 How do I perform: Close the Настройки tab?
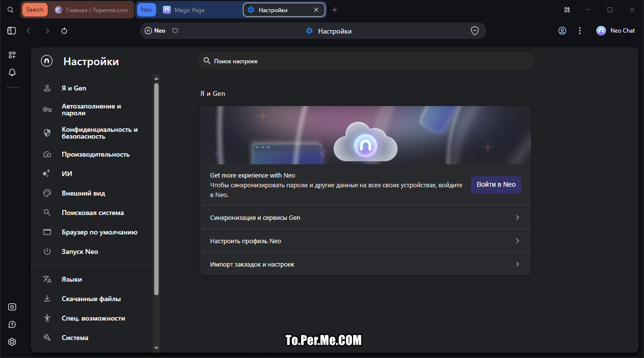pyautogui.click(x=316, y=10)
